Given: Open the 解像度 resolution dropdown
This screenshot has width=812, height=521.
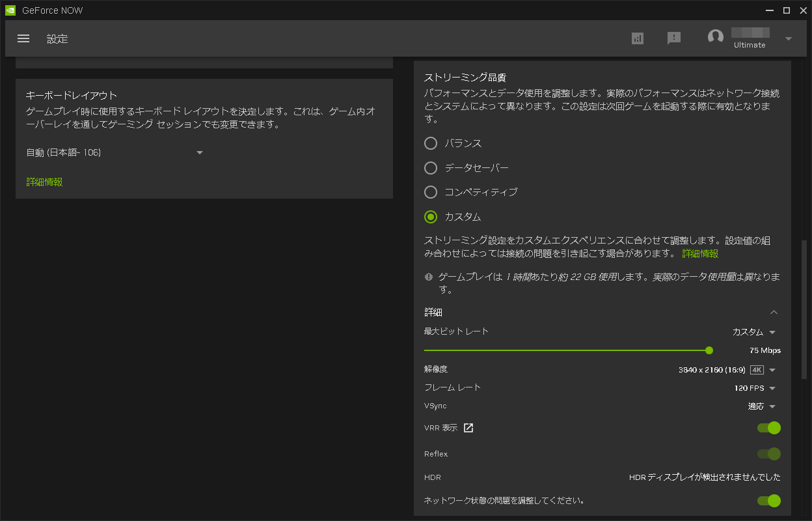Looking at the screenshot, I should coord(773,369).
